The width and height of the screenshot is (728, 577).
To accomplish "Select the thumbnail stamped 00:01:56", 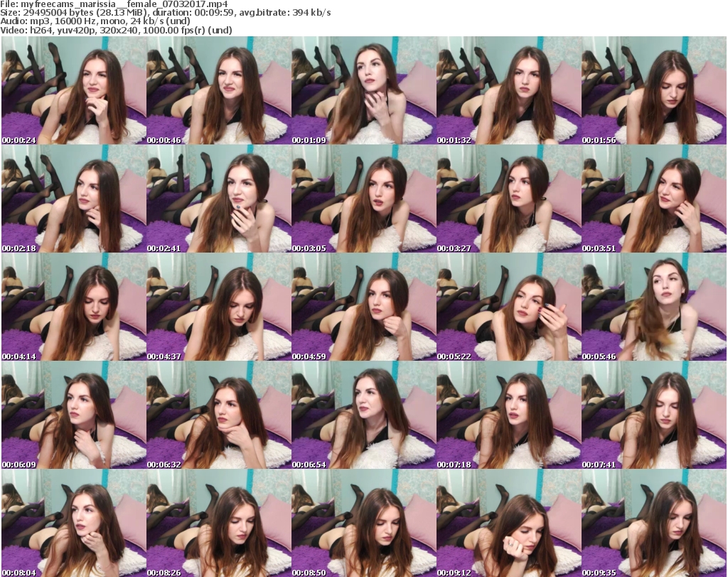I will pyautogui.click(x=654, y=90).
